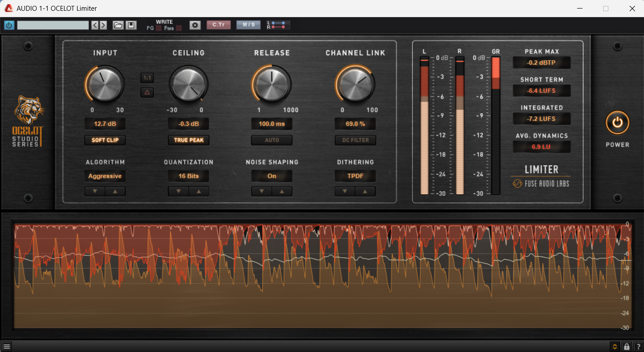644x352 pixels.
Task: Click the release value field 100.0 ms
Action: [x=272, y=124]
